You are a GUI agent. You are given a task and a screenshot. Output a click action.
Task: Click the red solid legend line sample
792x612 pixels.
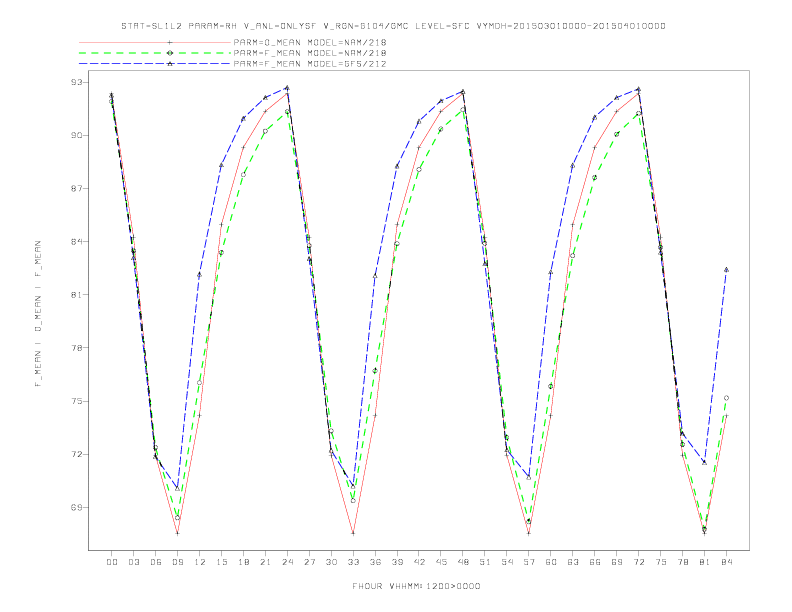[155, 42]
